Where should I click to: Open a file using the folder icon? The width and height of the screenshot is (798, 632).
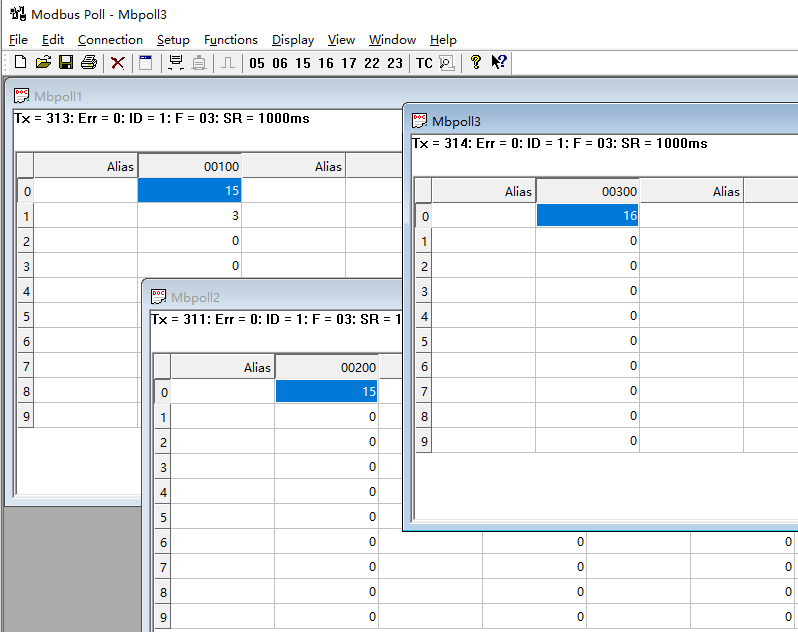pyautogui.click(x=43, y=63)
